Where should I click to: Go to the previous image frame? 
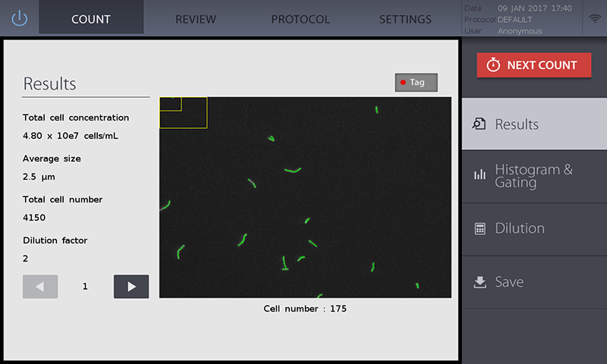(40, 287)
